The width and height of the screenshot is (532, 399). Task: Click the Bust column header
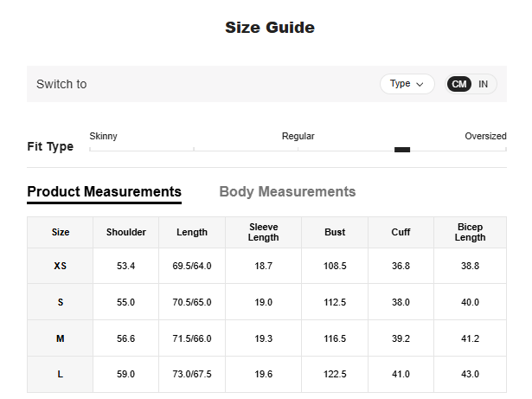pyautogui.click(x=335, y=232)
